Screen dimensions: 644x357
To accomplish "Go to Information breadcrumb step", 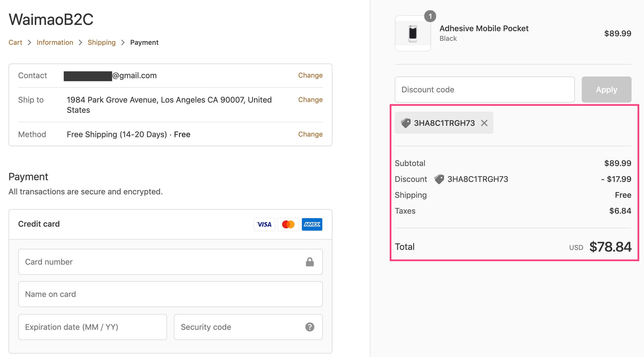I will (55, 42).
